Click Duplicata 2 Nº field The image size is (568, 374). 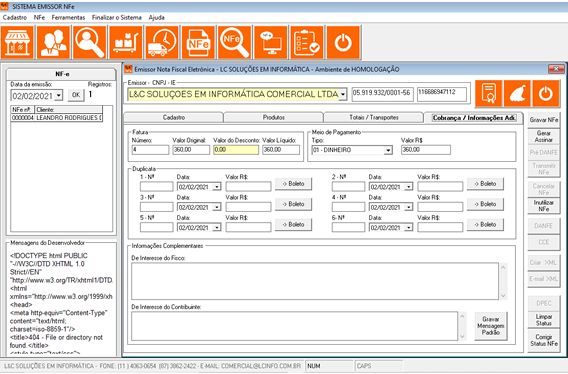pyautogui.click(x=348, y=187)
